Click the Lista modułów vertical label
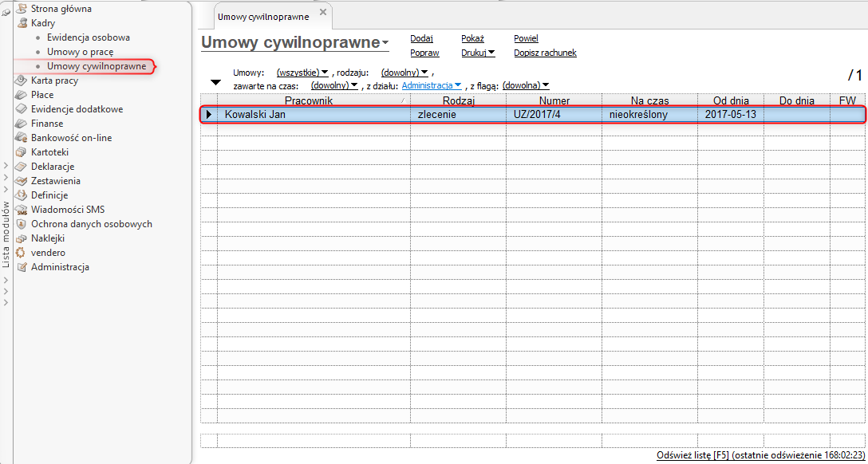Viewport: 868px width, 464px height. click(6, 234)
